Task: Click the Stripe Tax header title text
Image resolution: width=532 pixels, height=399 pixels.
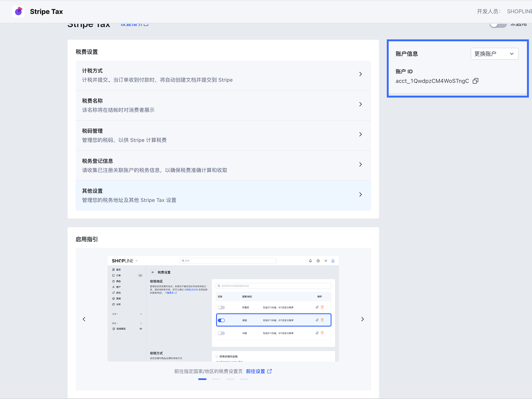Action: point(46,12)
